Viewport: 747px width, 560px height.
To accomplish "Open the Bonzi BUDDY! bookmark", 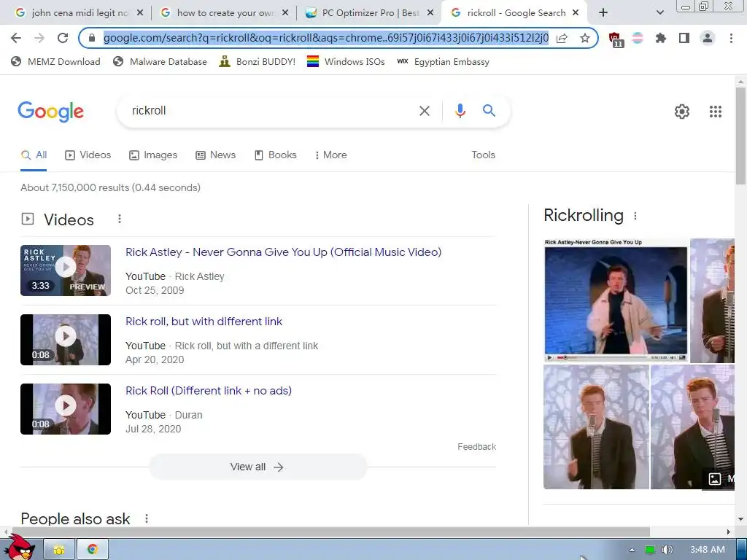I will (x=257, y=61).
